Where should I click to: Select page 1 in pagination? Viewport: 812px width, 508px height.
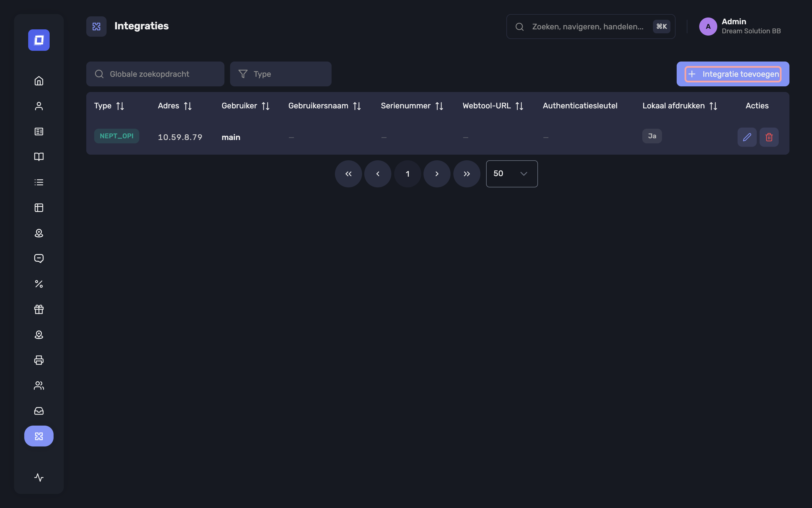click(x=407, y=174)
